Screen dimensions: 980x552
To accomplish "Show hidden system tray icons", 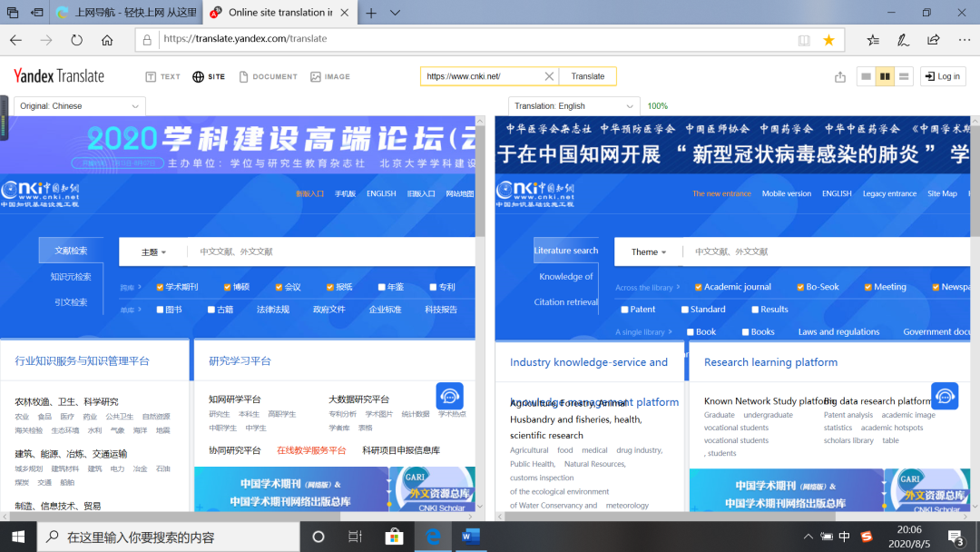I will coord(808,537).
